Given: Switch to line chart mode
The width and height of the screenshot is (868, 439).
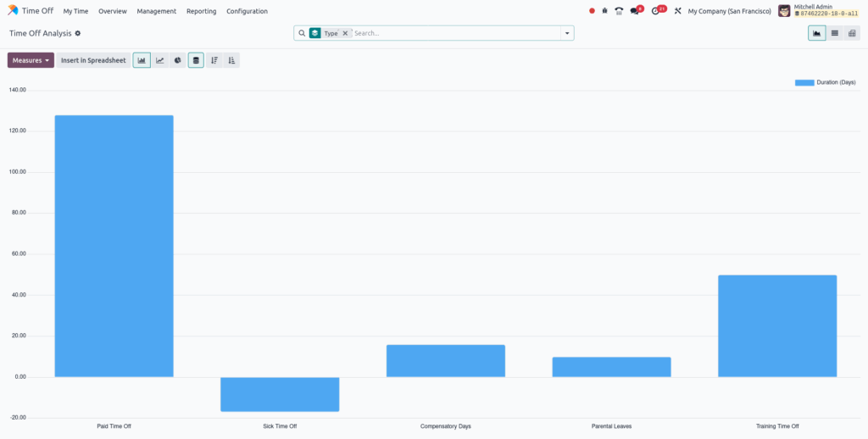Looking at the screenshot, I should click(x=159, y=60).
